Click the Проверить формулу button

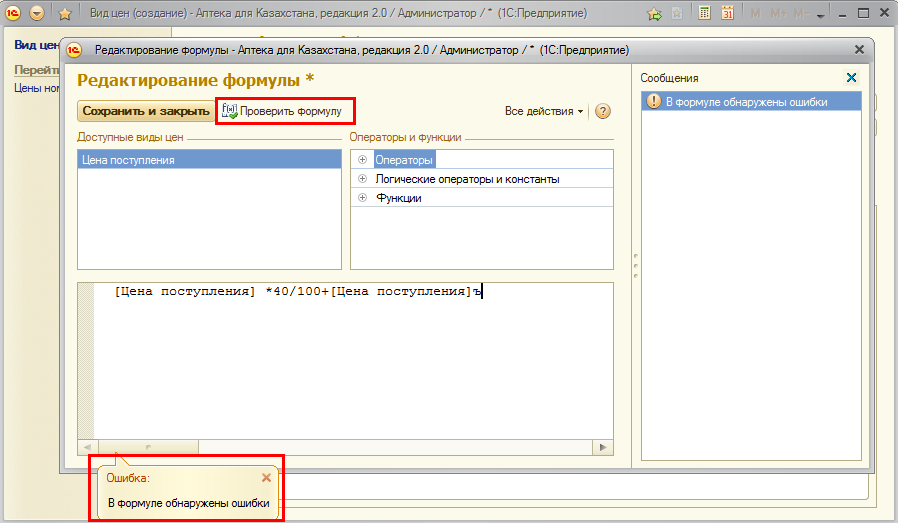285,111
